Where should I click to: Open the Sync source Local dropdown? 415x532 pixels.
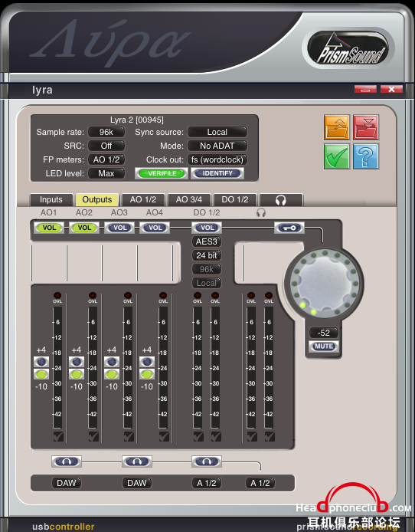click(217, 132)
